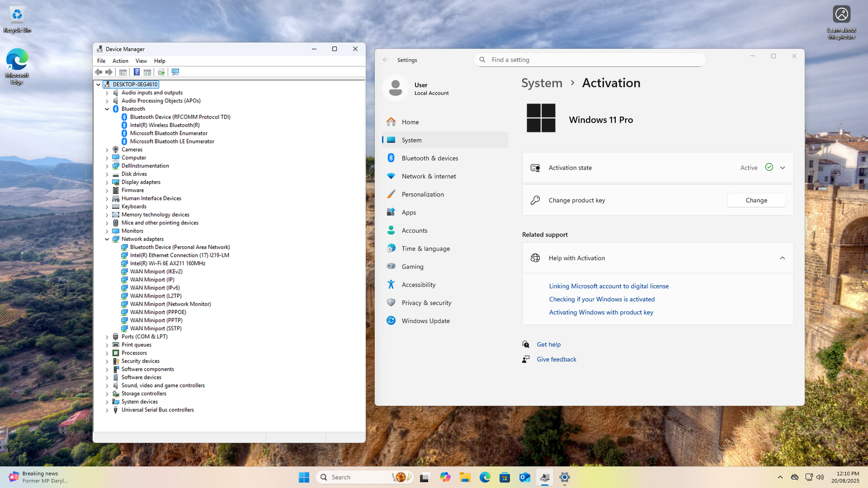Open the Windows Start button
The width and height of the screenshot is (868, 488).
[x=304, y=477]
